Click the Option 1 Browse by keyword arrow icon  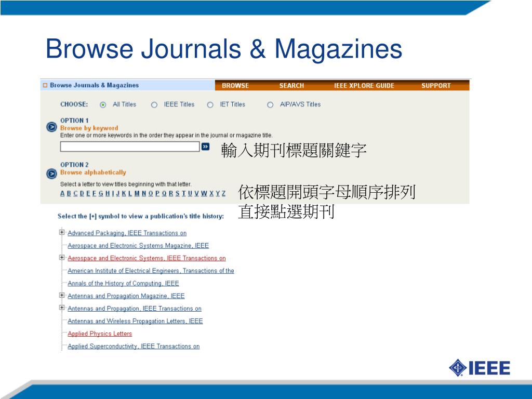[x=51, y=127]
